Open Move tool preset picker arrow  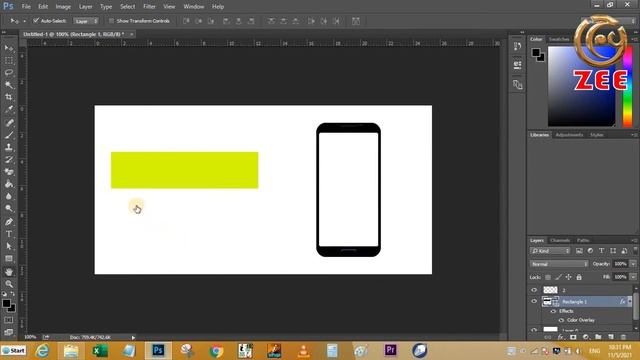[24, 21]
